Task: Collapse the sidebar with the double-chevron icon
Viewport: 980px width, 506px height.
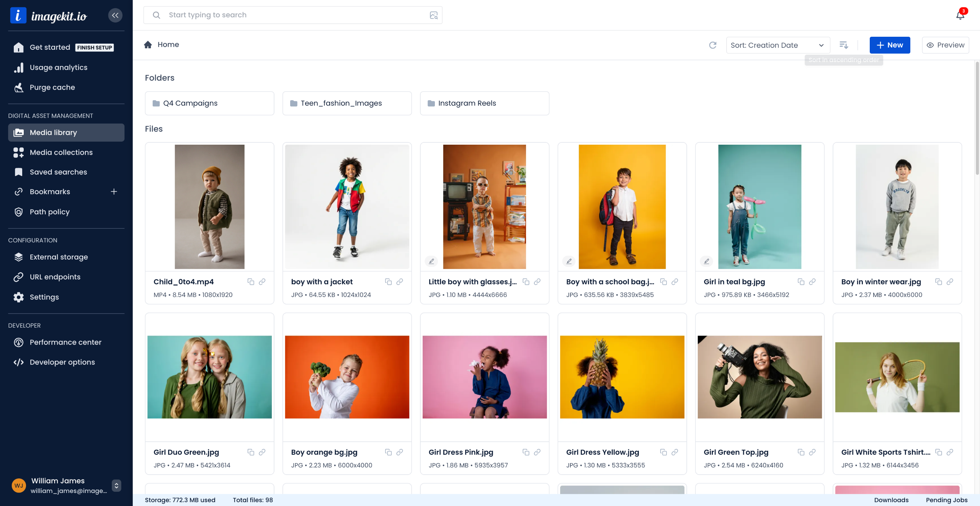Action: pyautogui.click(x=115, y=15)
